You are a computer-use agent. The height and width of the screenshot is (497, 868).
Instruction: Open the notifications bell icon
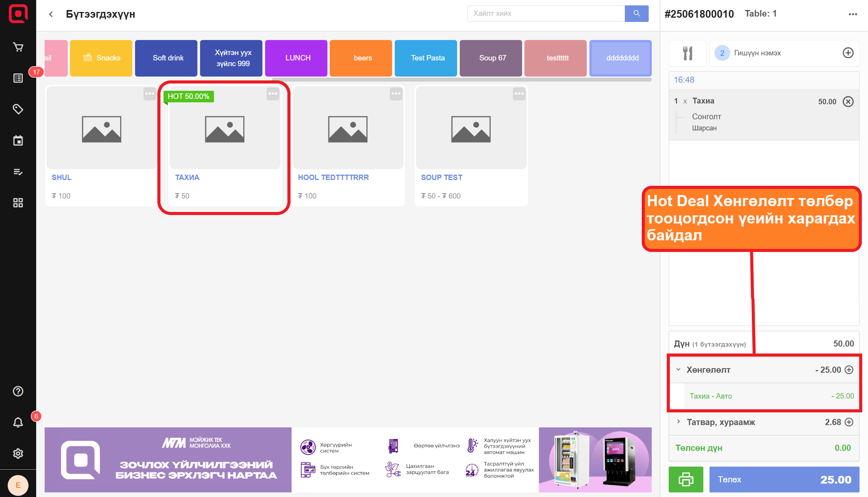click(x=18, y=422)
